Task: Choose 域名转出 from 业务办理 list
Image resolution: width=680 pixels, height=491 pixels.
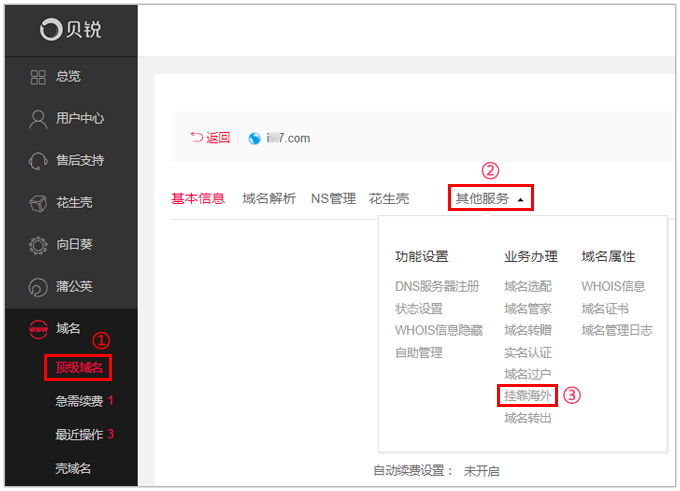Action: coord(527,418)
